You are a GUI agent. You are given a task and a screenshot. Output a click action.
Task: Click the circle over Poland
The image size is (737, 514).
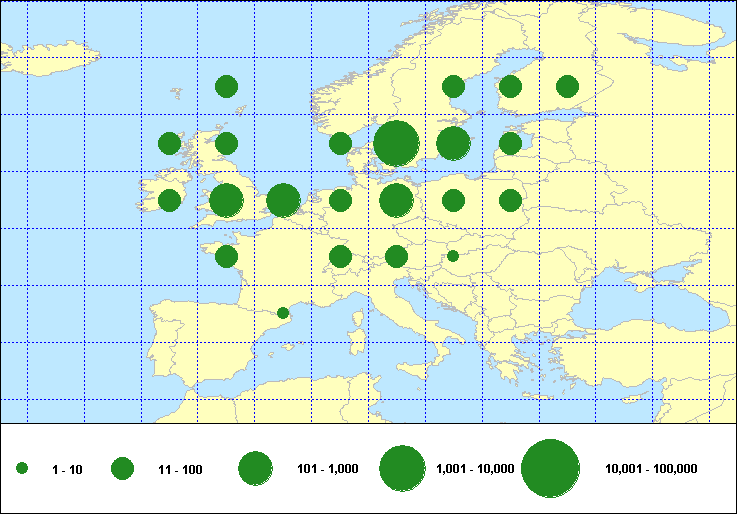(453, 200)
